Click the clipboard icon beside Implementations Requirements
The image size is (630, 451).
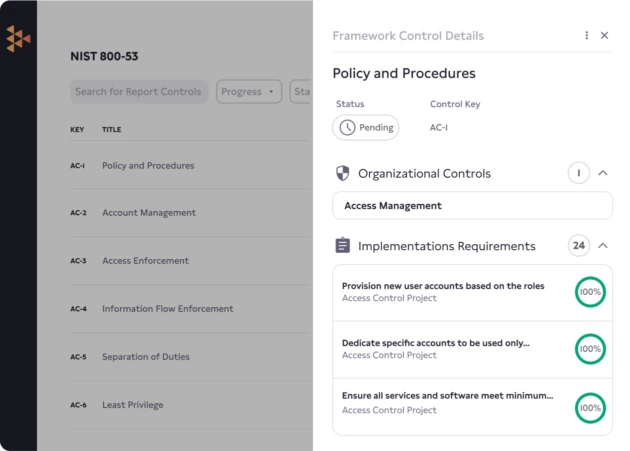(343, 246)
